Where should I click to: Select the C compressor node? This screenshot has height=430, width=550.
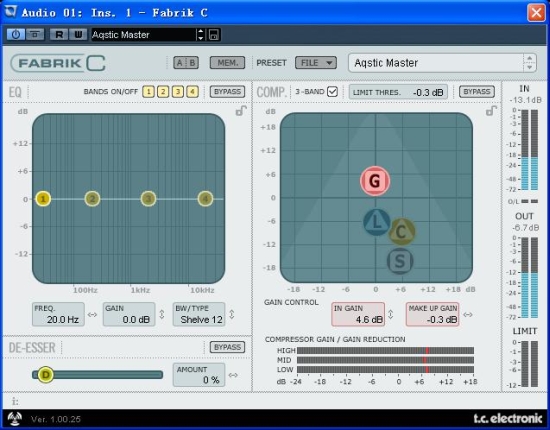click(401, 232)
